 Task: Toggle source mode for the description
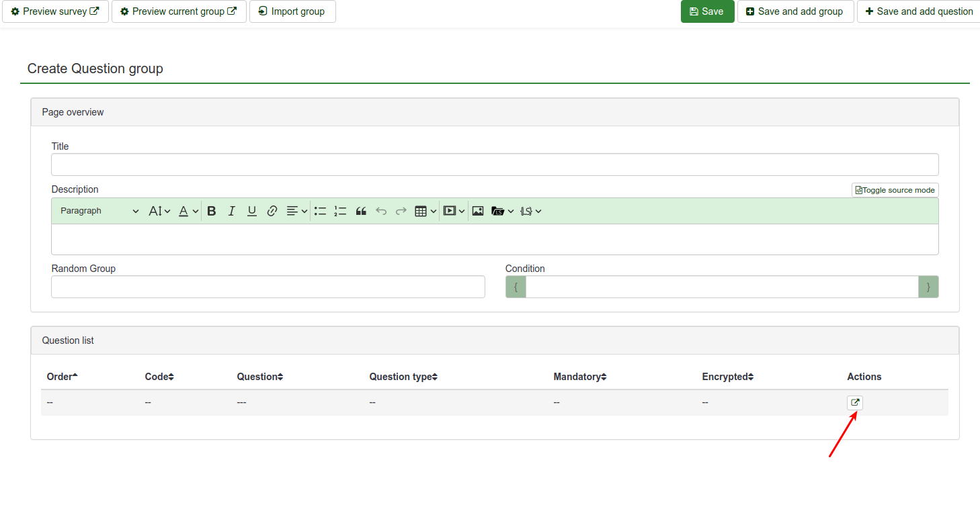[895, 190]
